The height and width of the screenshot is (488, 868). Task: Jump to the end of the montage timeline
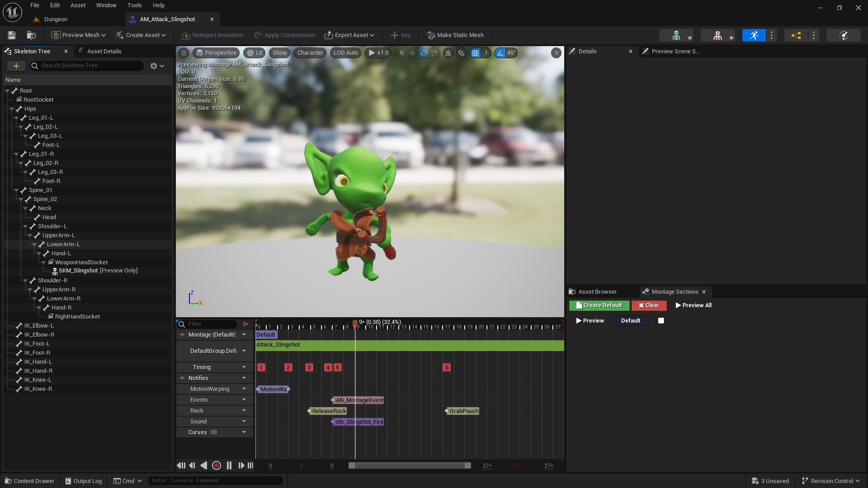point(250,465)
